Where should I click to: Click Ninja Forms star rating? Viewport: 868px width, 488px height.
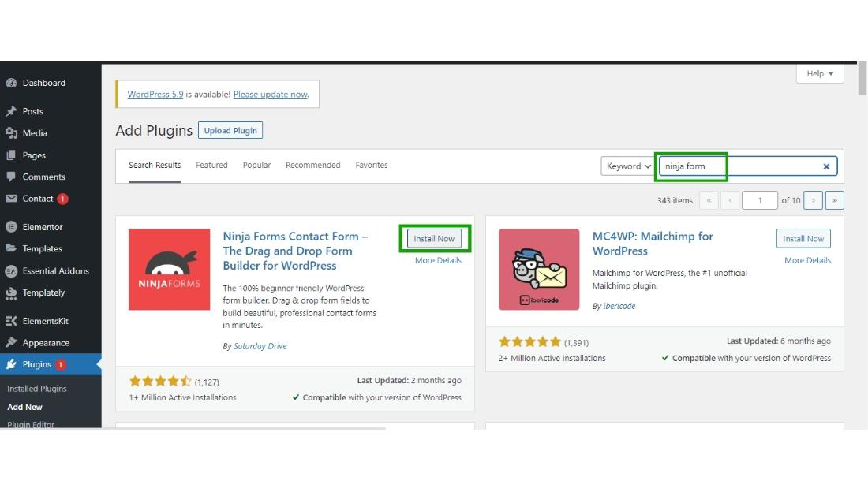pyautogui.click(x=160, y=382)
